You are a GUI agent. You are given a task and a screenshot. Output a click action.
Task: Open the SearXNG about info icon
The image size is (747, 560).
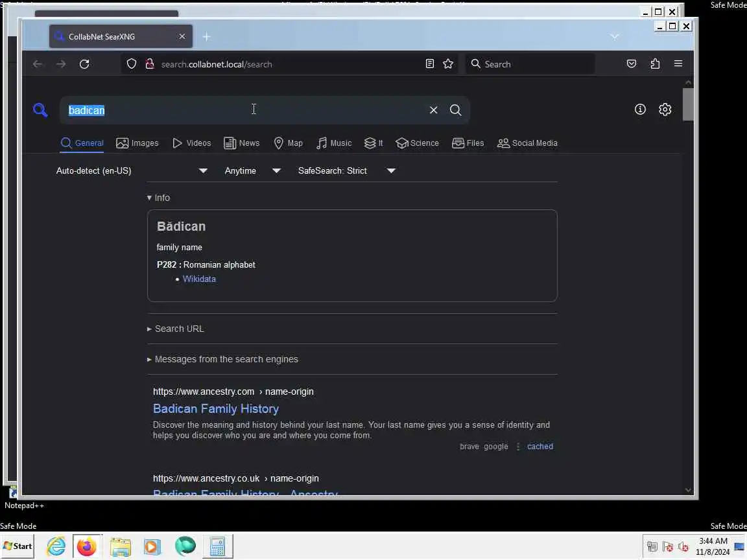(640, 110)
